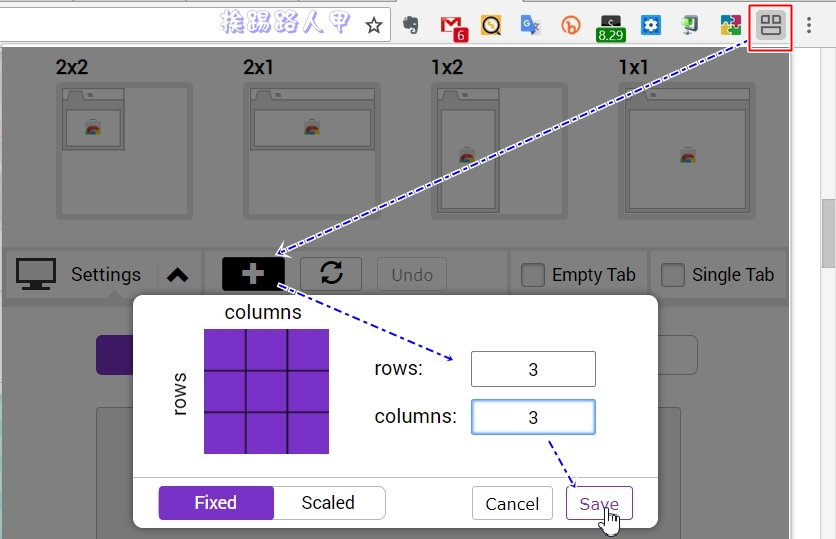Viewport: 836px width, 539px height.
Task: Switch to the Scaled layout mode
Action: click(328, 503)
